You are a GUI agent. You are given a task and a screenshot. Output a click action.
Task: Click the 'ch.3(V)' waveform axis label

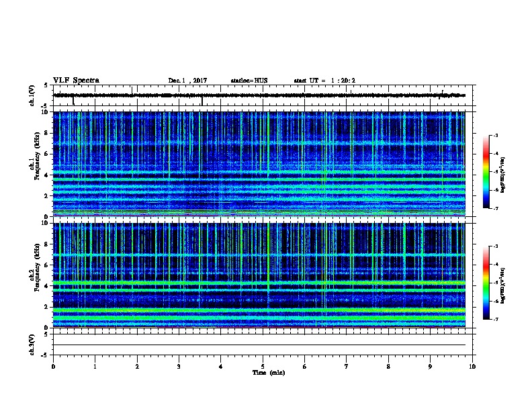[x=32, y=345]
